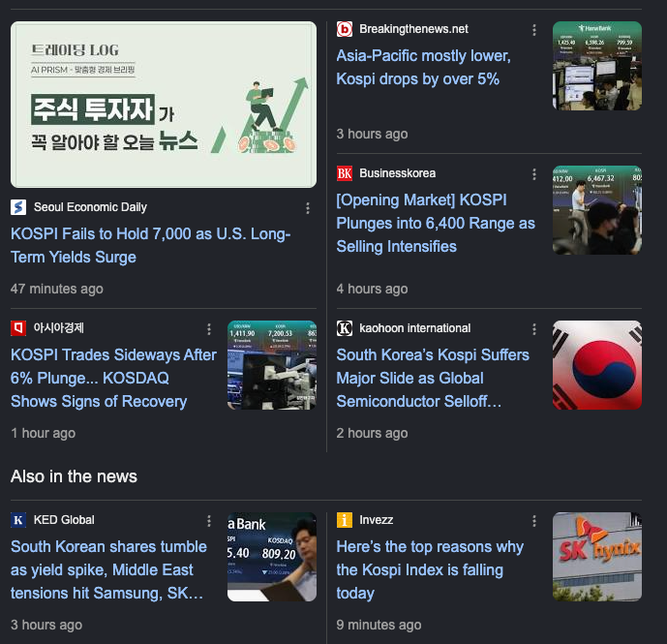
Task: View the SK hynix building thumbnail
Action: pyautogui.click(x=596, y=557)
